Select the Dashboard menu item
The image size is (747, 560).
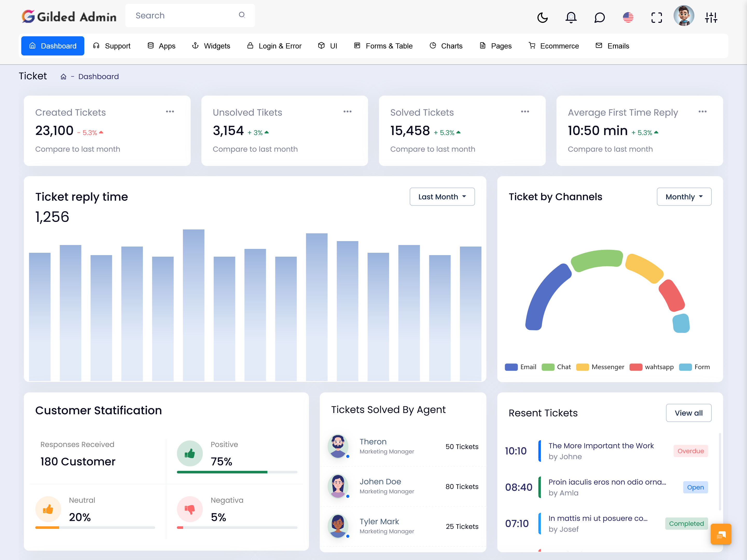(53, 46)
